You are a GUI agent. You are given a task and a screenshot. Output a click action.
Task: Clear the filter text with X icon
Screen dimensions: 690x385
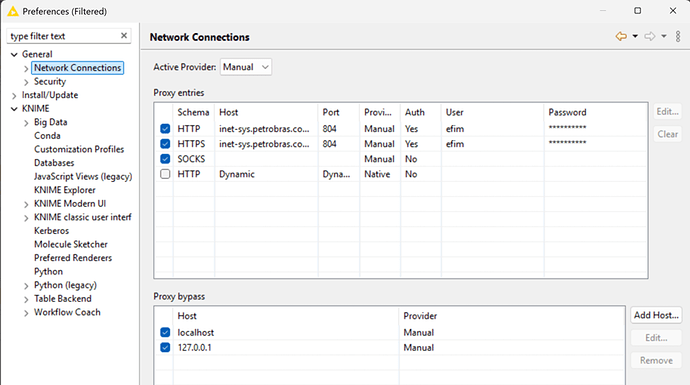coord(124,36)
